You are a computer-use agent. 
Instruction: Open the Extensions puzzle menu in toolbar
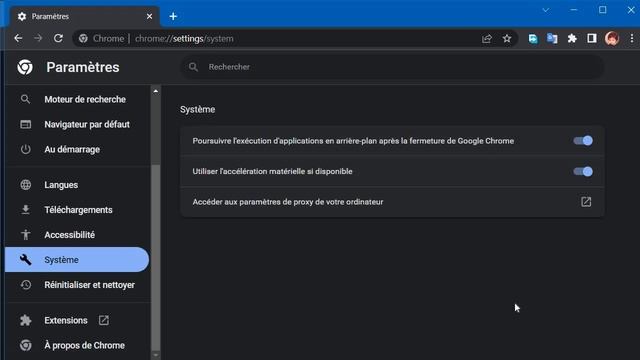click(572, 38)
